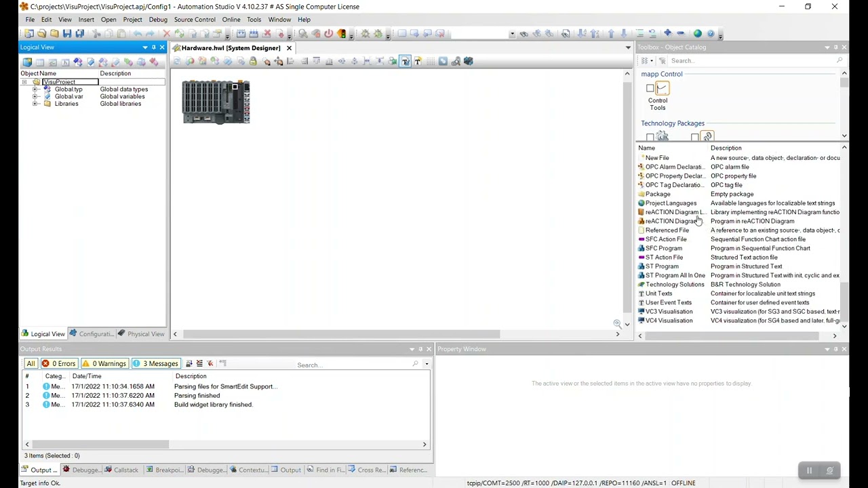The height and width of the screenshot is (488, 868).
Task: Click the traffic light status icon
Action: tap(341, 33)
